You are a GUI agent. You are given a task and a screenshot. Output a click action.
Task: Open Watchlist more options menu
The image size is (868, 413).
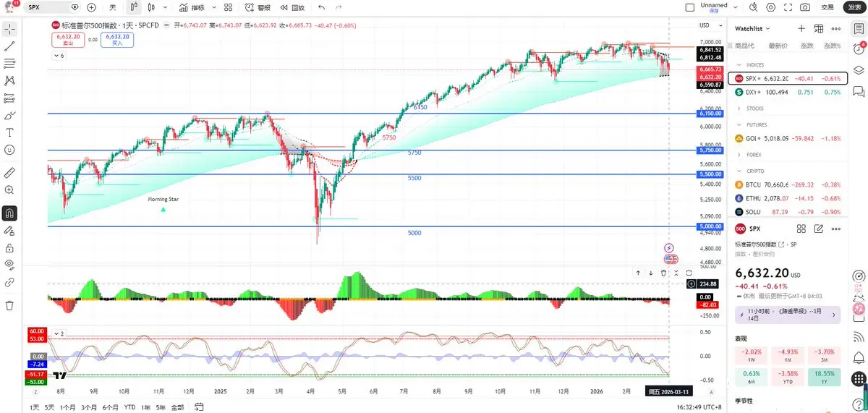pos(836,28)
